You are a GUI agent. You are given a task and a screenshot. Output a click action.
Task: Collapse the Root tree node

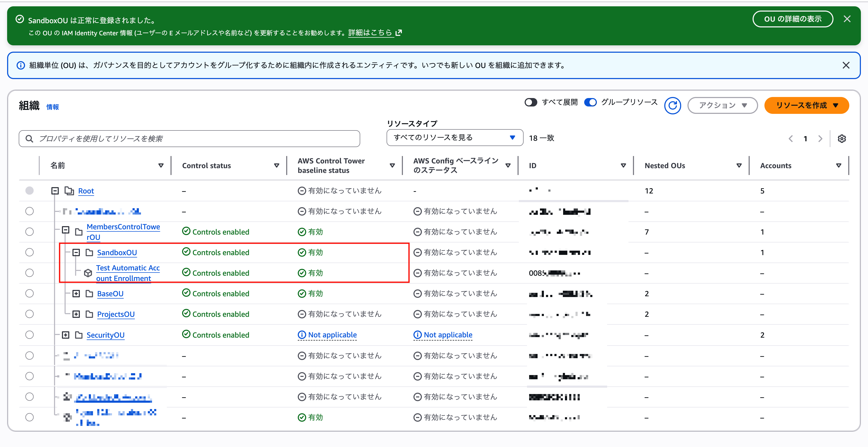pyautogui.click(x=55, y=191)
